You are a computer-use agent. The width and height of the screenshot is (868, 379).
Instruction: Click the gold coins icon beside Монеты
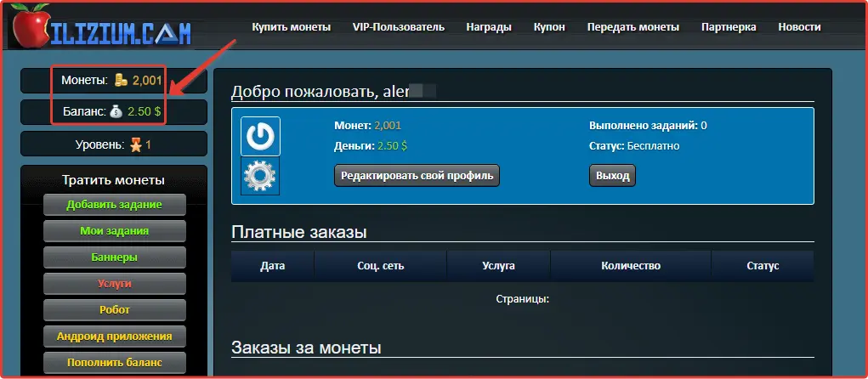[121, 81]
